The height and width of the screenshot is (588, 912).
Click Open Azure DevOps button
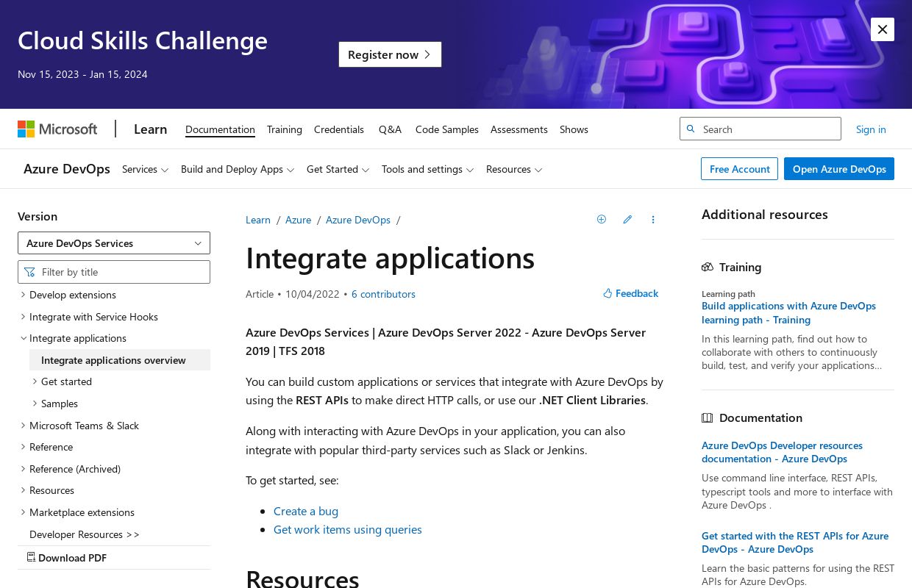tap(839, 169)
